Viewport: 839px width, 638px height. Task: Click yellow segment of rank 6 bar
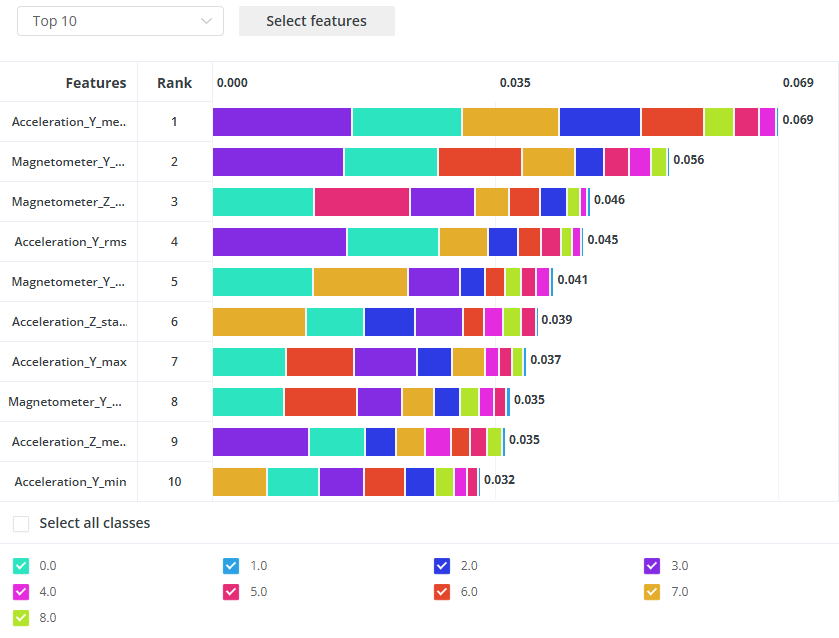click(x=259, y=322)
